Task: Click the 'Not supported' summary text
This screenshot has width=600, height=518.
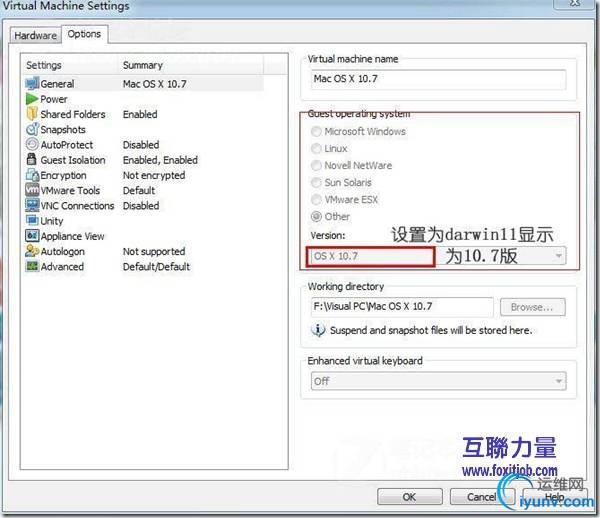Action: coord(154,251)
